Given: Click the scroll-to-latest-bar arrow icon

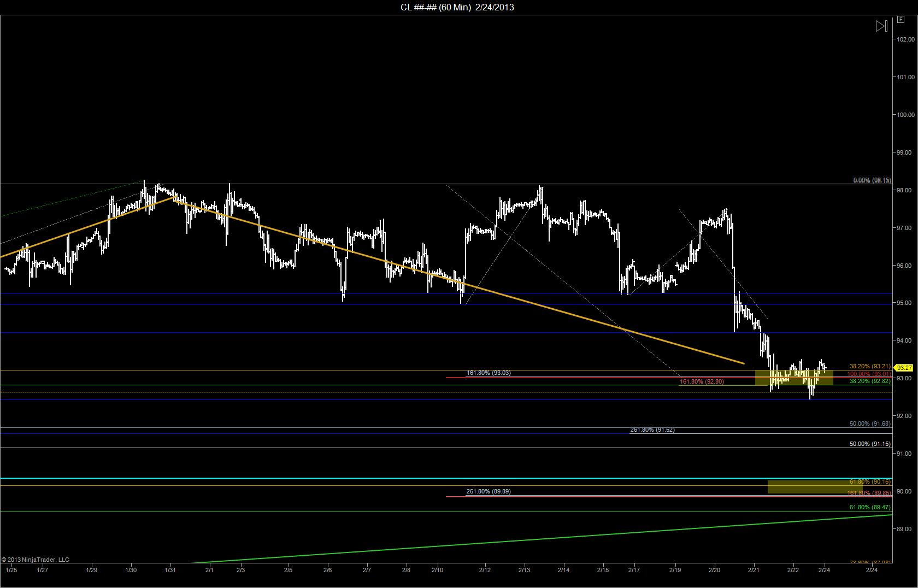Looking at the screenshot, I should click(x=881, y=26).
